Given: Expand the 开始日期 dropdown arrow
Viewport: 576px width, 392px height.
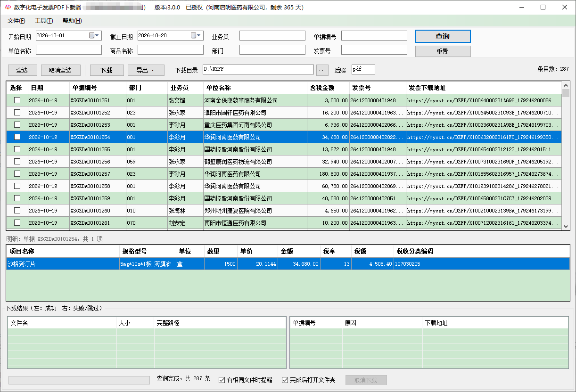Looking at the screenshot, I should tap(98, 35).
